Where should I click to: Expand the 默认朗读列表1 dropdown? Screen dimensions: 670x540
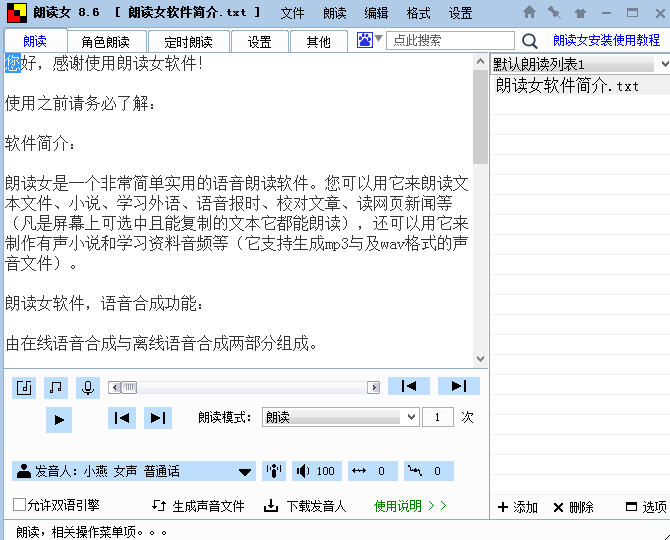[664, 65]
